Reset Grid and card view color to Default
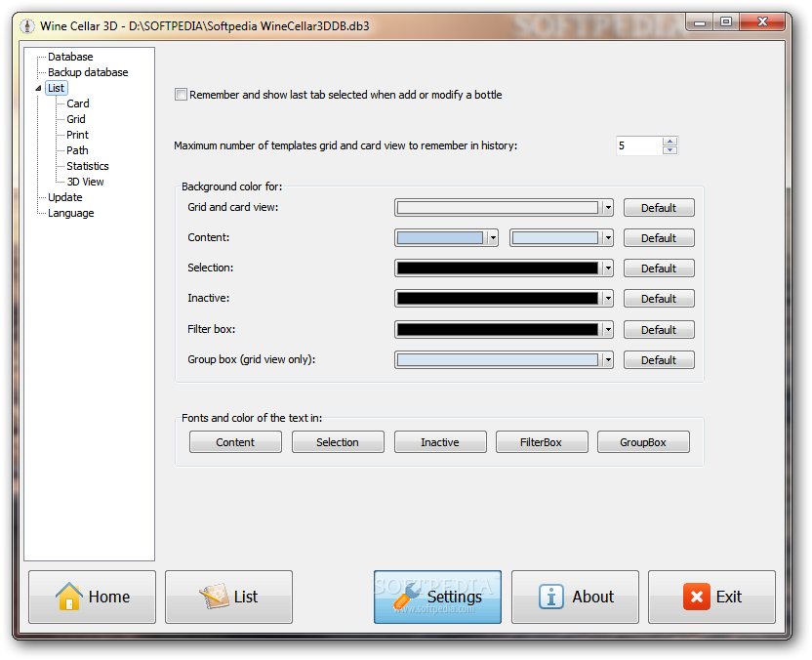The width and height of the screenshot is (812, 660). pos(659,208)
